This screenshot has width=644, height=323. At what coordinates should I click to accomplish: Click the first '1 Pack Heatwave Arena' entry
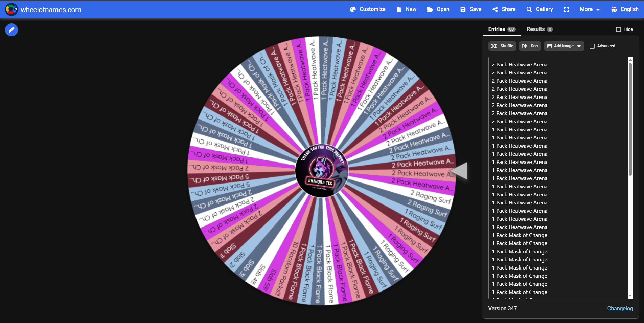coord(519,129)
